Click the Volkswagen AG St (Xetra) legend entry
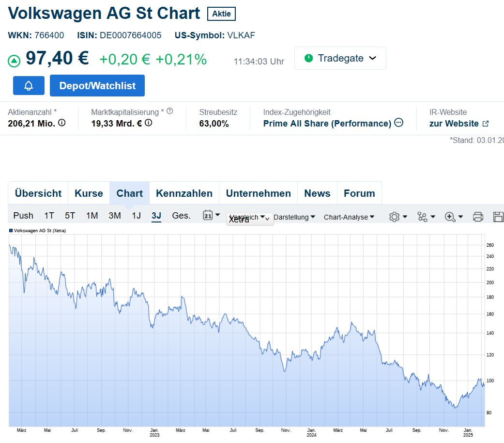504x443 pixels. (x=38, y=231)
